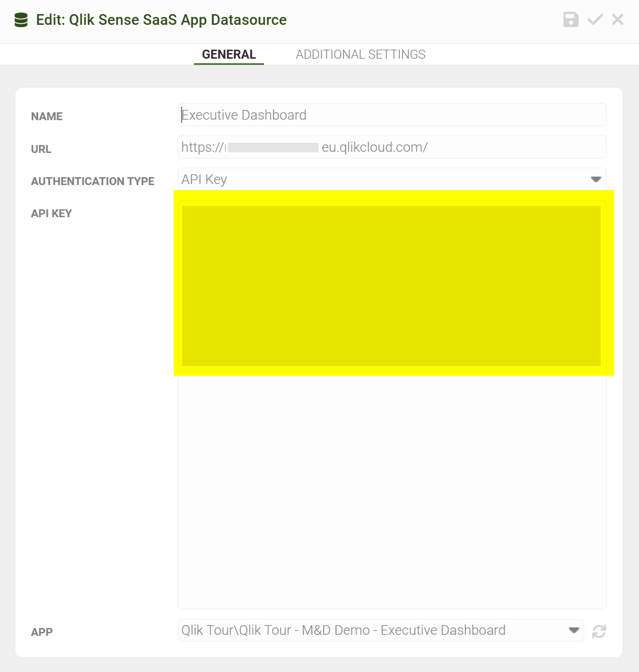This screenshot has height=672, width=639.
Task: Click the Name field showing Executive Dashboard
Action: click(x=391, y=115)
